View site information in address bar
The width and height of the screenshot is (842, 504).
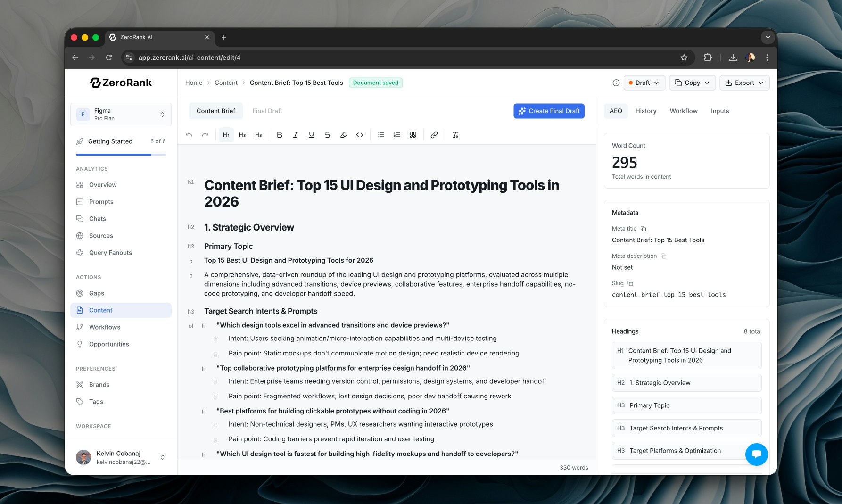[129, 58]
